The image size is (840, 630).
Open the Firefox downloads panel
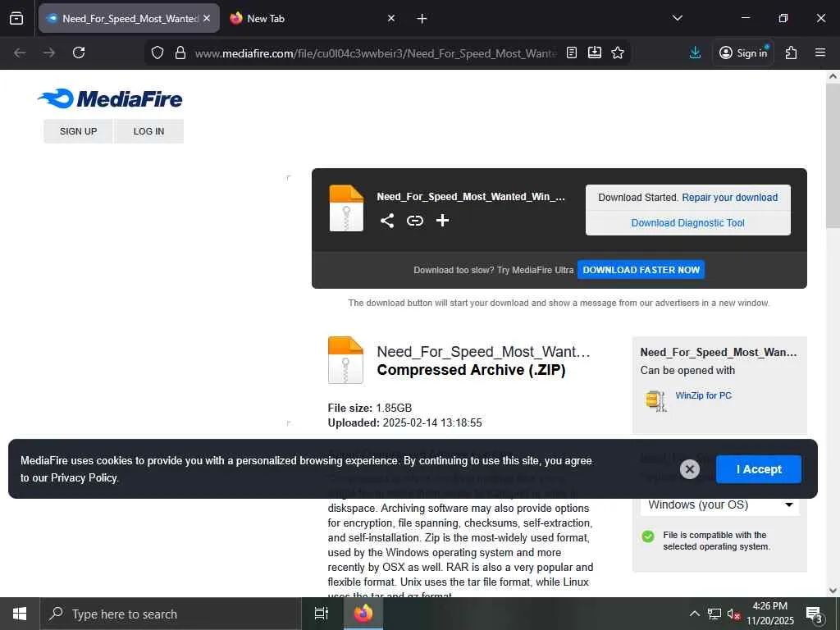click(695, 52)
